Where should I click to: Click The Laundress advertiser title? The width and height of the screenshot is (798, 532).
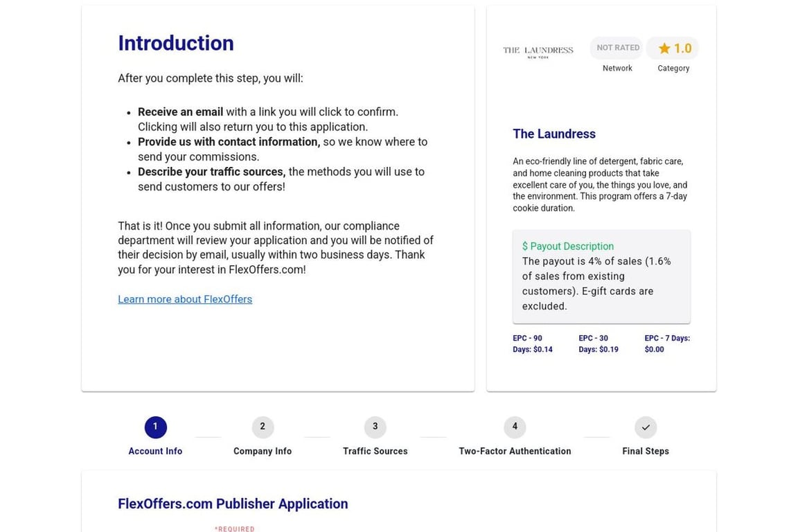553,134
